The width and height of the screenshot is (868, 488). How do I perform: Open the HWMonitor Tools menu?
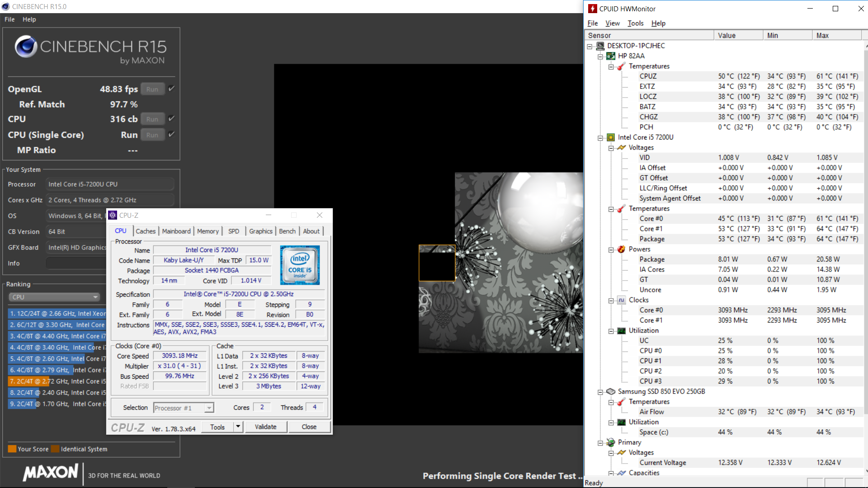point(635,23)
